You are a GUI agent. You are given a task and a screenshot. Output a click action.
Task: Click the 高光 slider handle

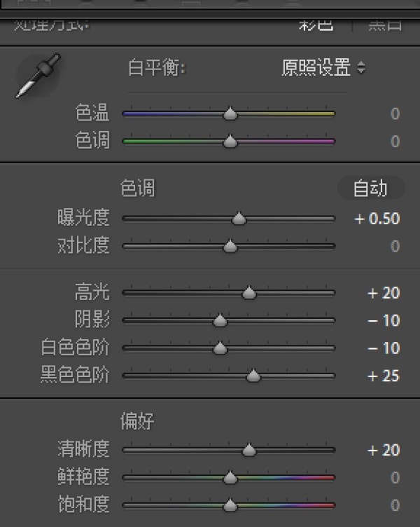coord(249,293)
